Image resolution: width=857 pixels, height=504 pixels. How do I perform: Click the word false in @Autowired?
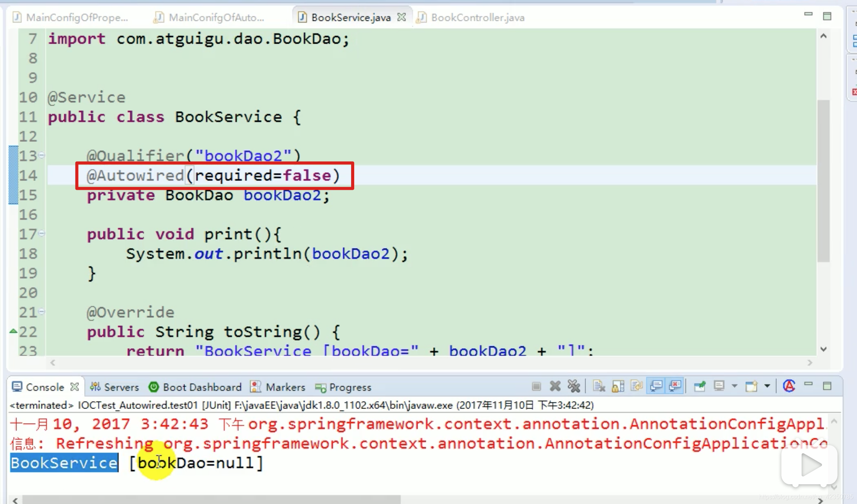(307, 175)
